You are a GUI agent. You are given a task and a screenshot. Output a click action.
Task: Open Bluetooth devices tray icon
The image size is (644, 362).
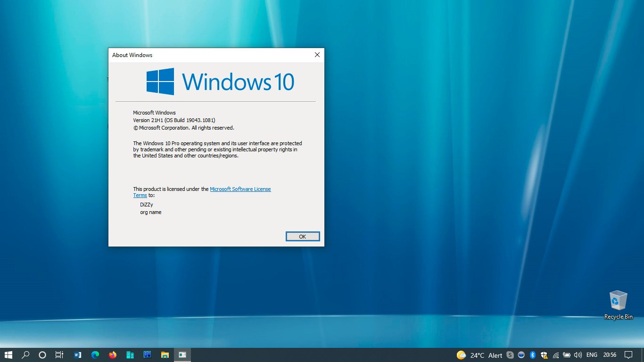[x=533, y=355]
